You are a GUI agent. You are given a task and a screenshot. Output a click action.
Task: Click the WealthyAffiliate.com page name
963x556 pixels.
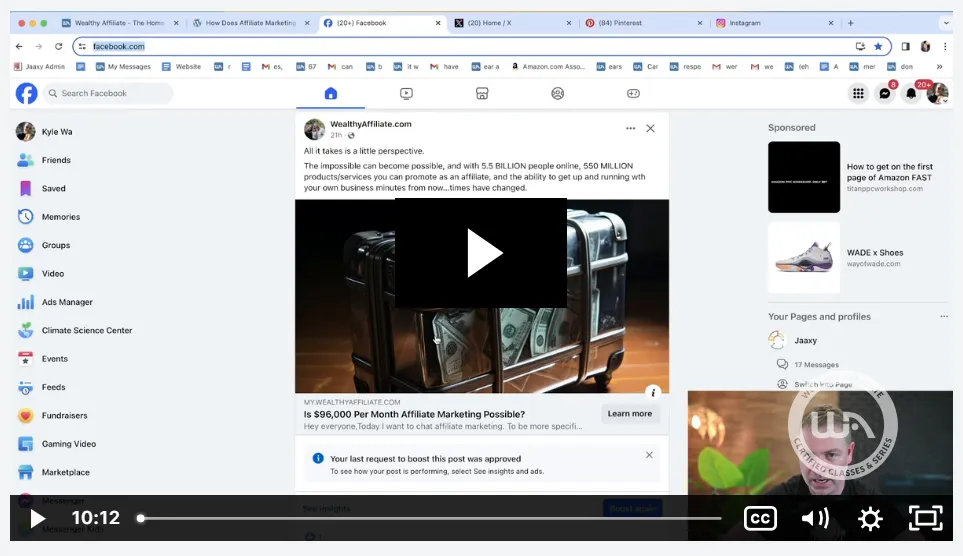[371, 123]
